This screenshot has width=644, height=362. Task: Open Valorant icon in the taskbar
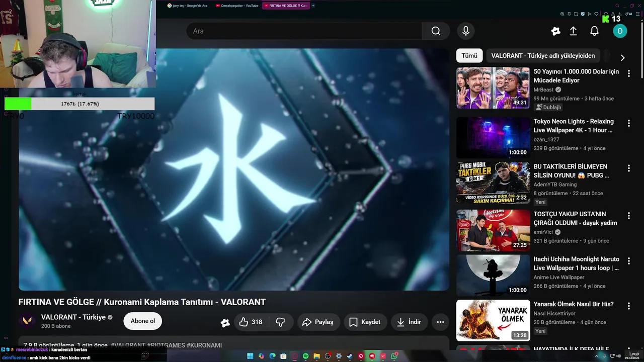pyautogui.click(x=383, y=356)
